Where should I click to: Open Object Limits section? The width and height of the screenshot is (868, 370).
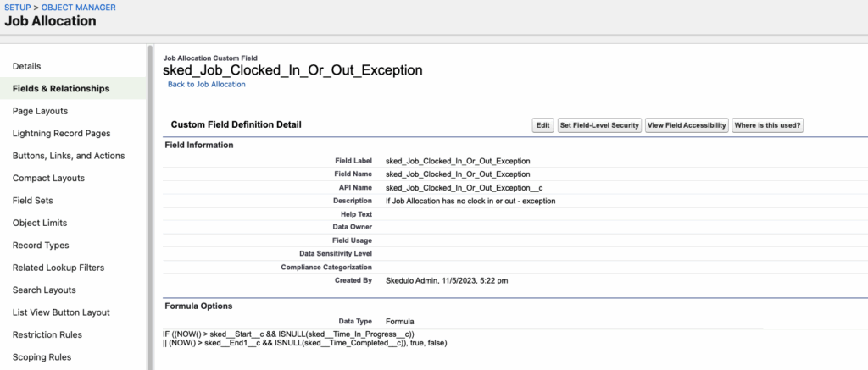pos(40,223)
